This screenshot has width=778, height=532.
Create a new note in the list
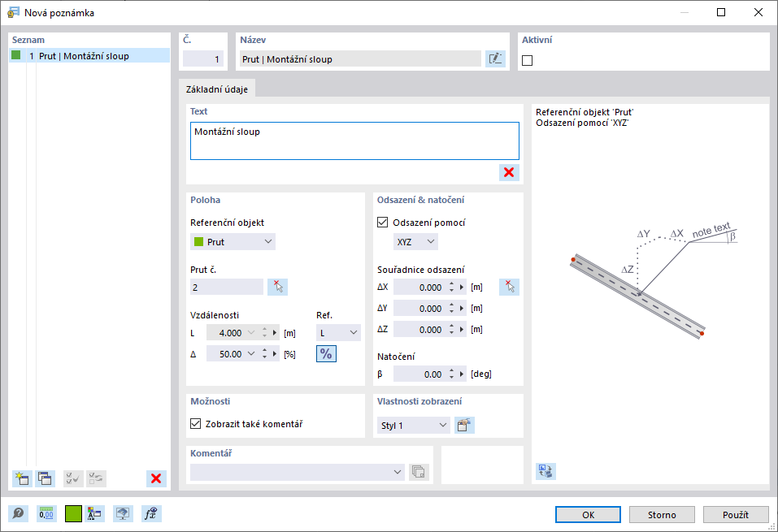click(x=23, y=478)
